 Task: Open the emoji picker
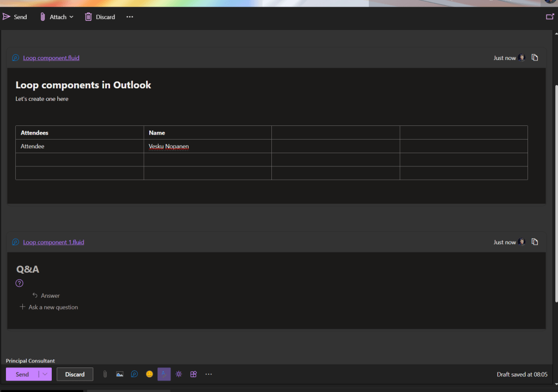(x=149, y=374)
